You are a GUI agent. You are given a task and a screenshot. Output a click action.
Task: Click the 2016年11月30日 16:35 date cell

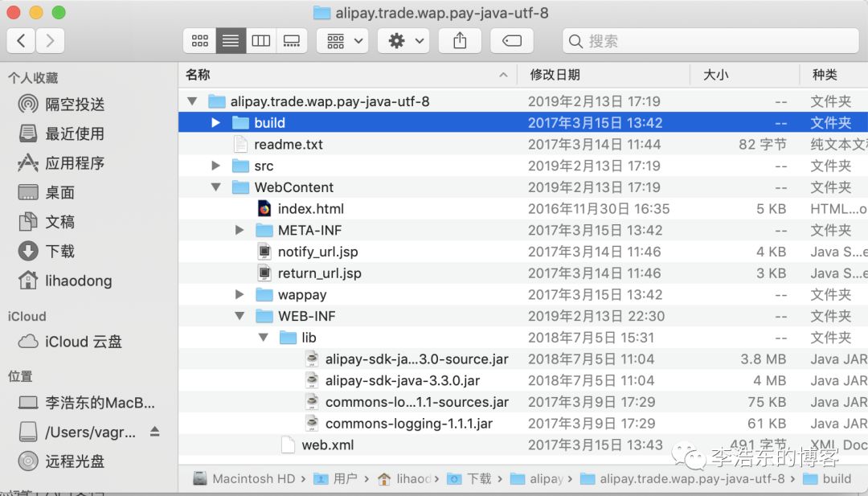599,209
